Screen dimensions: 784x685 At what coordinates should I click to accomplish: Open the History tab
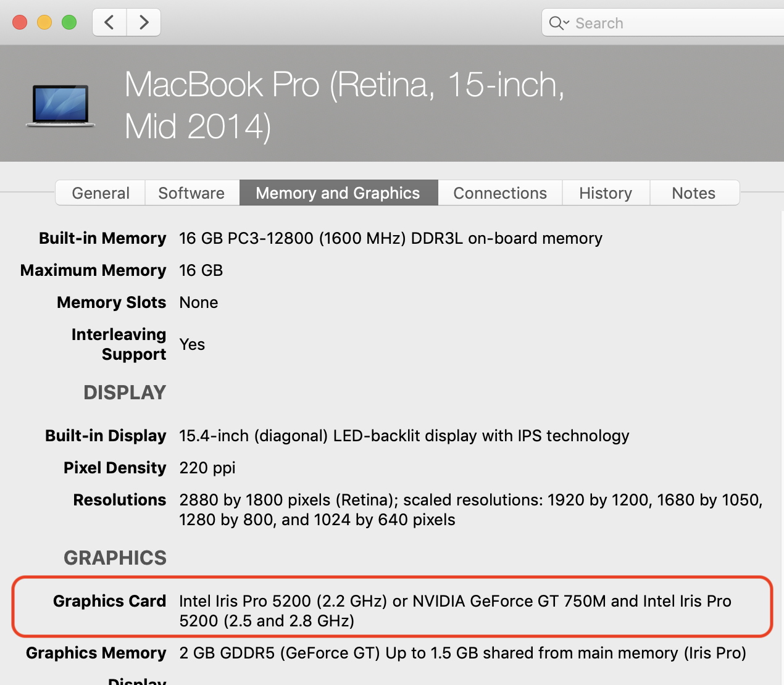606,193
